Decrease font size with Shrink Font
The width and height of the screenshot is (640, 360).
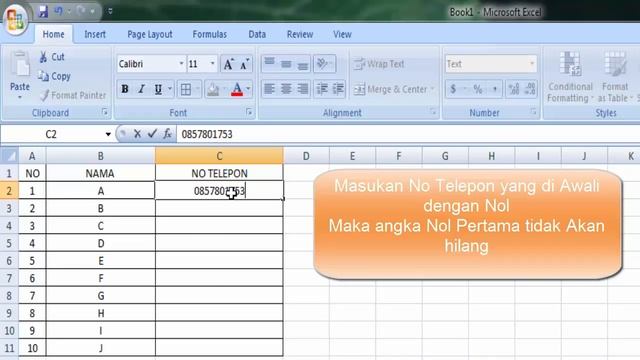(244, 64)
